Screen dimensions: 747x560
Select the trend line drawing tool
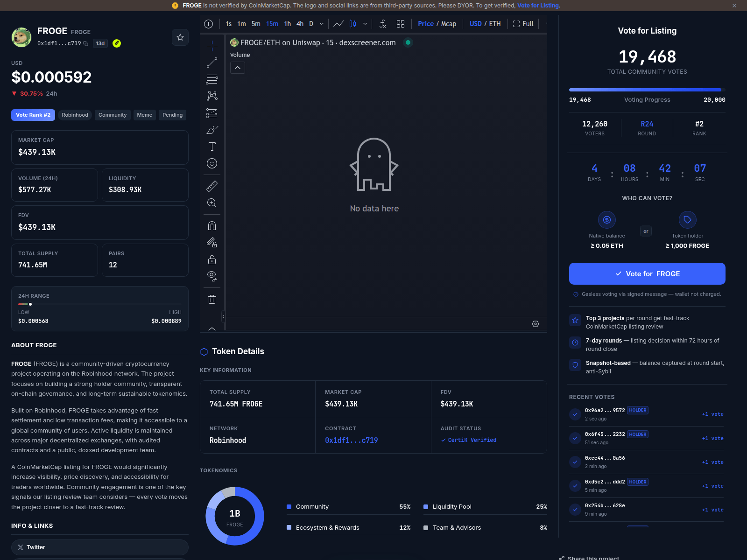(212, 63)
